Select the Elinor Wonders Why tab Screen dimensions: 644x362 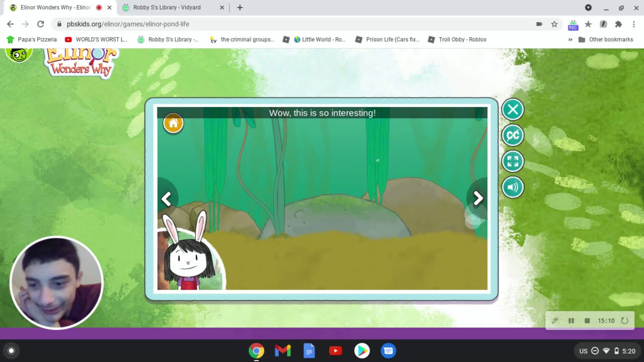pyautogui.click(x=55, y=8)
